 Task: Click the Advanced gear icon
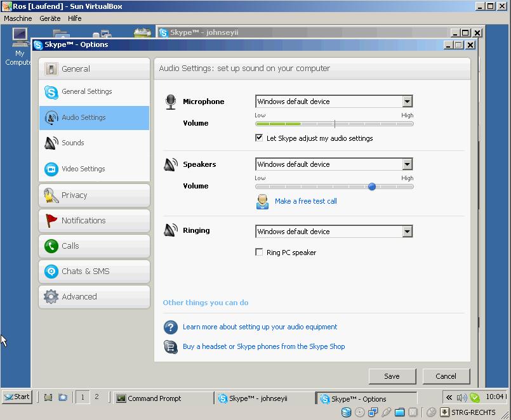(51, 297)
